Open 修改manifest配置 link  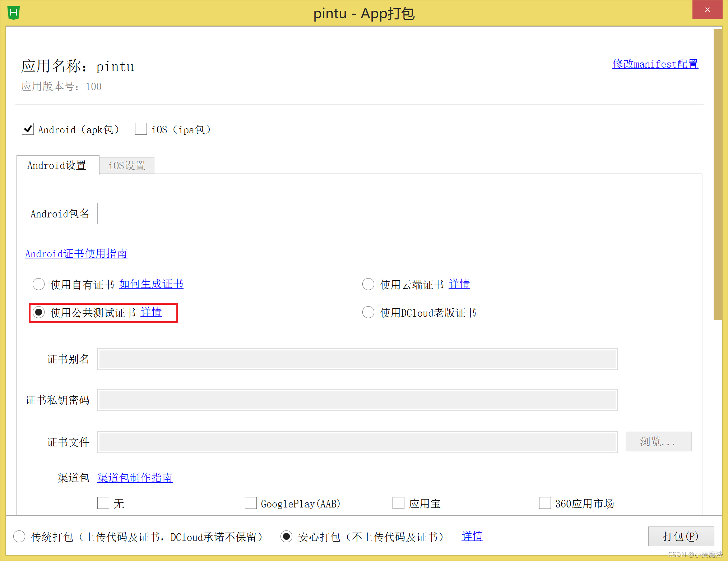[655, 64]
